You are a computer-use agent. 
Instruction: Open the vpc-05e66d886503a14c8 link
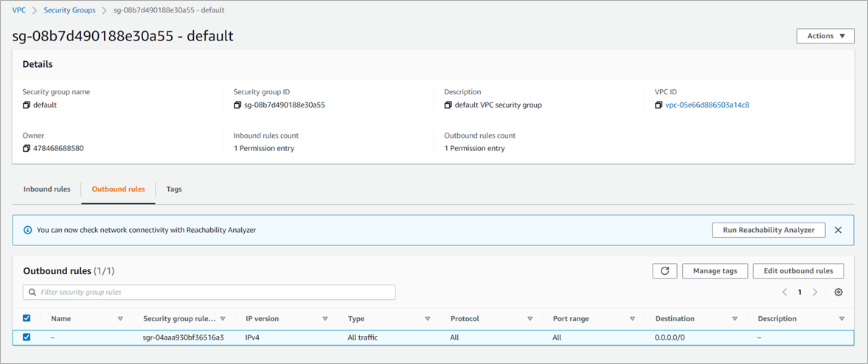click(x=706, y=105)
